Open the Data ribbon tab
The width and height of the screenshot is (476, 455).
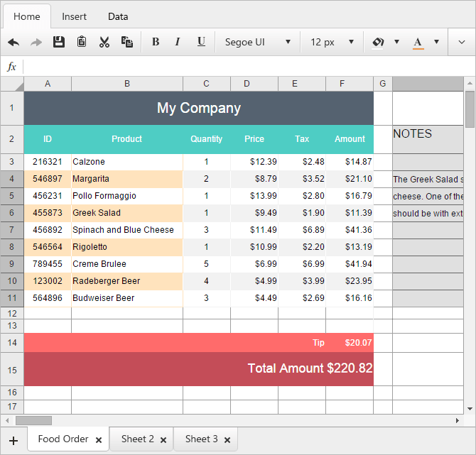point(118,16)
